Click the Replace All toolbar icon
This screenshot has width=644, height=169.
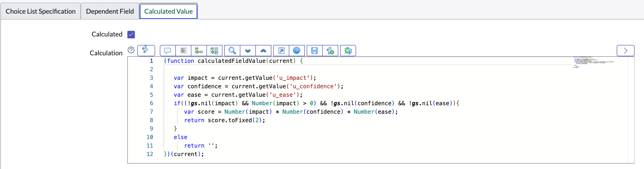214,51
